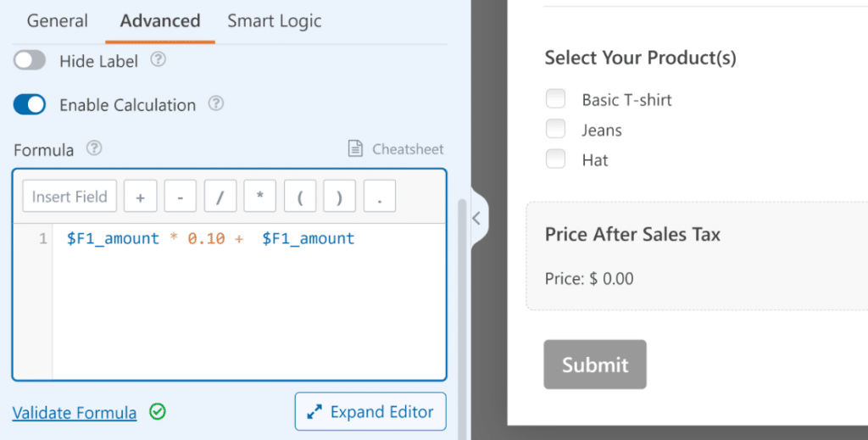Switch to the General tab
The image size is (868, 440).
(x=58, y=21)
